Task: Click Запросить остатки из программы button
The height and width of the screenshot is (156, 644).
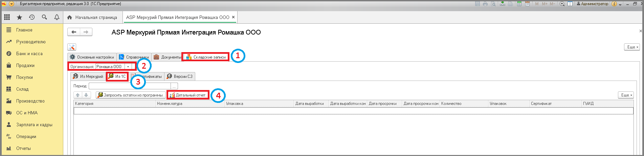Action: (131, 95)
